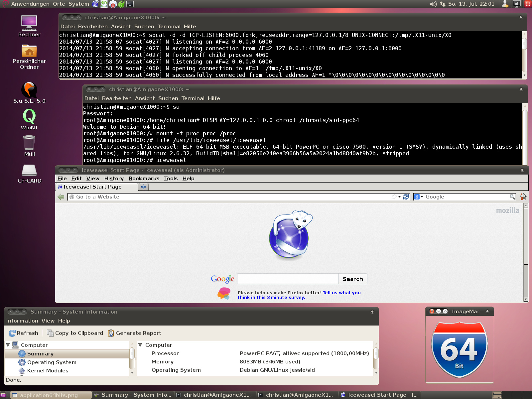Viewport: 532px width, 399px height.
Task: Click the Search button on start page
Action: (x=353, y=279)
